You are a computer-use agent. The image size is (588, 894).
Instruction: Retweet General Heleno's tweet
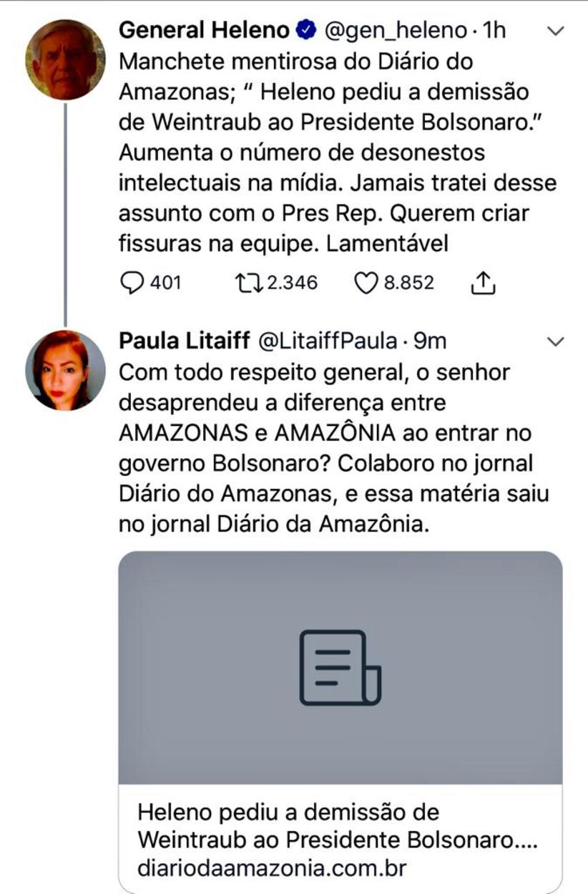(x=248, y=283)
